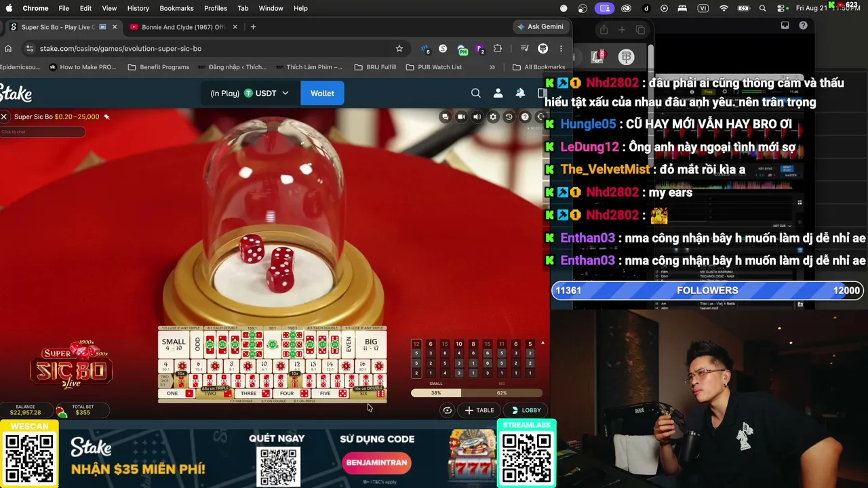This screenshot has width=868, height=488.
Task: Open the History menu
Action: pyautogui.click(x=138, y=8)
